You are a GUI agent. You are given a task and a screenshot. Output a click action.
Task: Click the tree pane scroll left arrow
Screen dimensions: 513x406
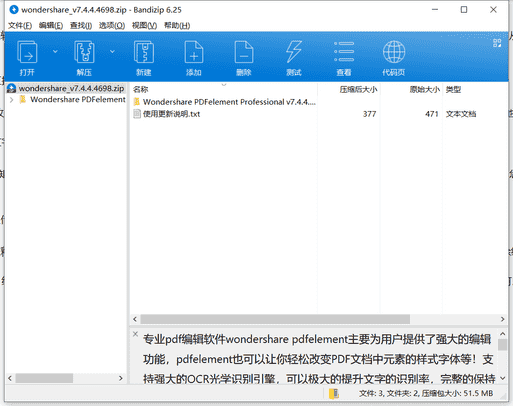point(10,378)
